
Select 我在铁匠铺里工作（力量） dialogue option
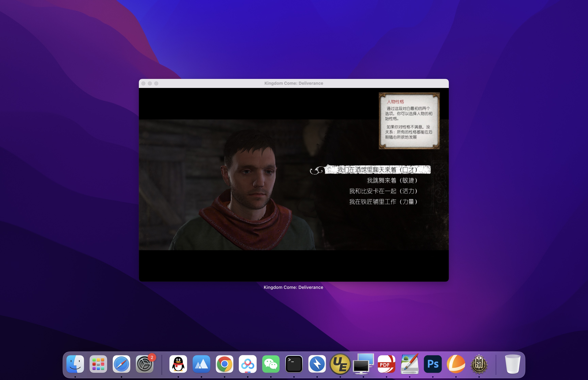coord(383,202)
